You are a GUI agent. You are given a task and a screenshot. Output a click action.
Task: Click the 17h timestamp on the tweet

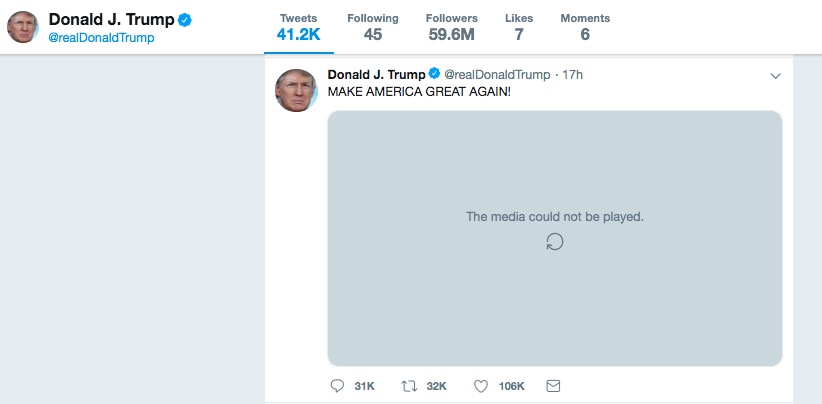click(x=573, y=75)
